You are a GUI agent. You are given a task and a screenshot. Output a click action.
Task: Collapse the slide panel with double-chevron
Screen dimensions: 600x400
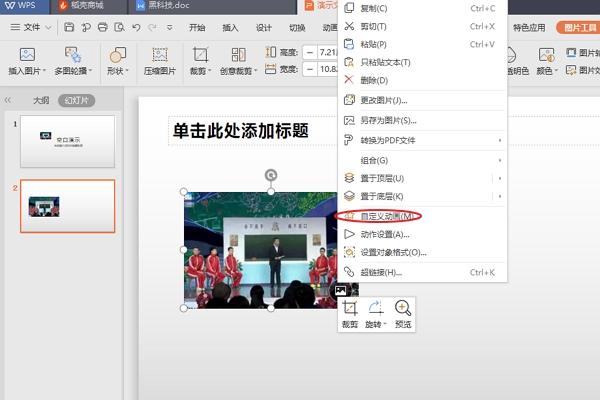coord(9,100)
